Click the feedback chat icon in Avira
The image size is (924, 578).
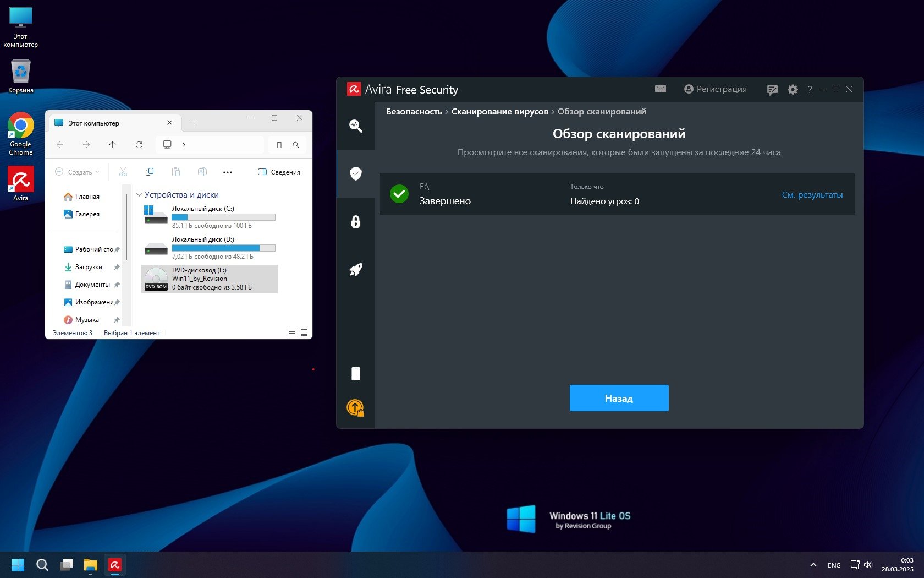[772, 90]
